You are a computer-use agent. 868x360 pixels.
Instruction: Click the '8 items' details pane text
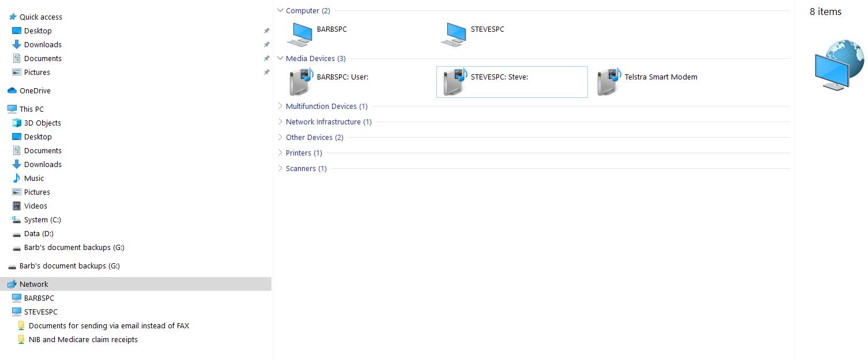point(825,12)
